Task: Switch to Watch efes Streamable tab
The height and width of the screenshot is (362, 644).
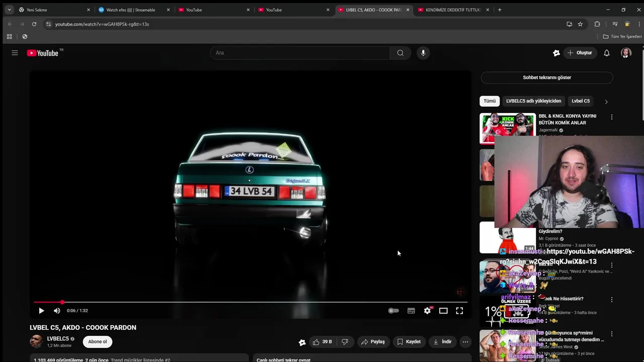Action: click(x=134, y=10)
